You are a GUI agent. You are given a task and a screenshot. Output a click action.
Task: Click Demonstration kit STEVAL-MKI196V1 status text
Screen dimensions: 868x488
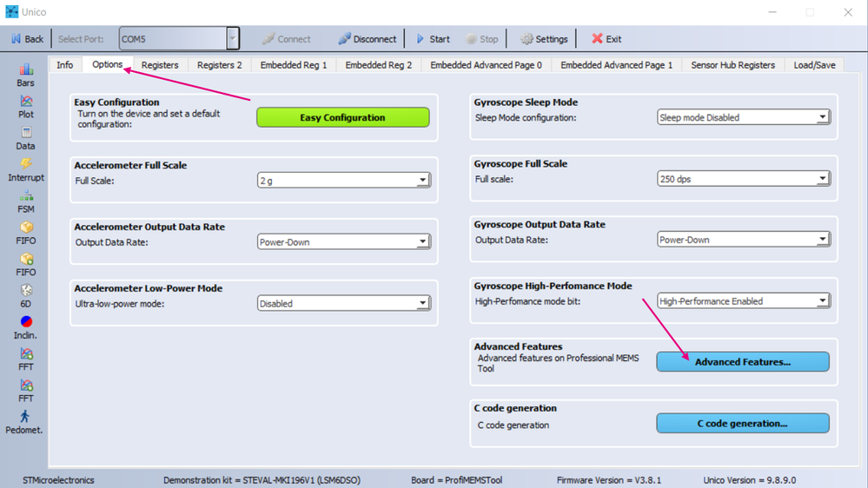[x=262, y=480]
